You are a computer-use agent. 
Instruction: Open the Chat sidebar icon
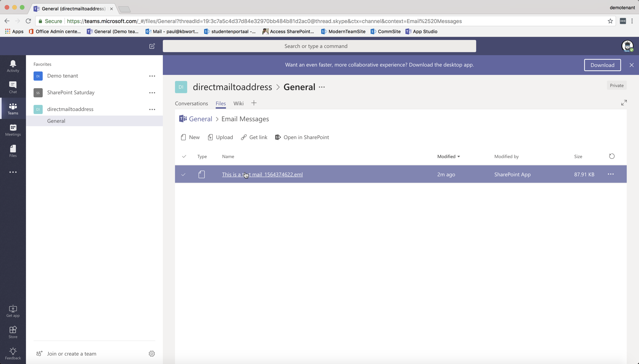(x=13, y=87)
